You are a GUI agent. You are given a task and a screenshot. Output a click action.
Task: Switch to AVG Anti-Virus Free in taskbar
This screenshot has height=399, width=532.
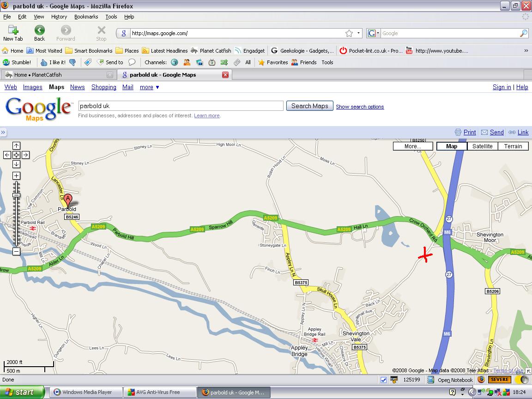(x=160, y=392)
